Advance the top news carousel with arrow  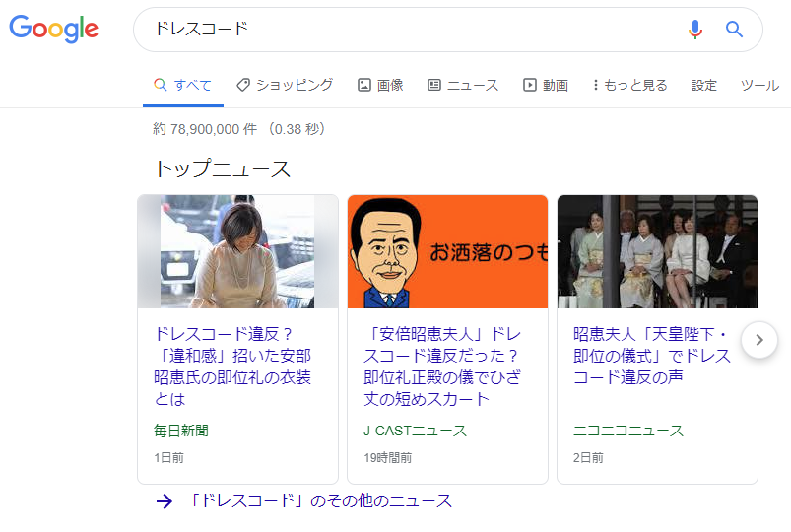[759, 340]
